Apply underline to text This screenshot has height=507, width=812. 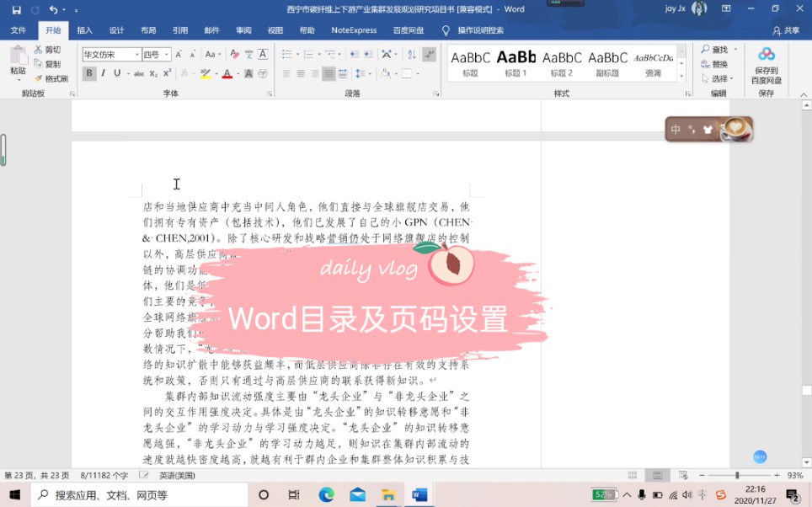(115, 72)
